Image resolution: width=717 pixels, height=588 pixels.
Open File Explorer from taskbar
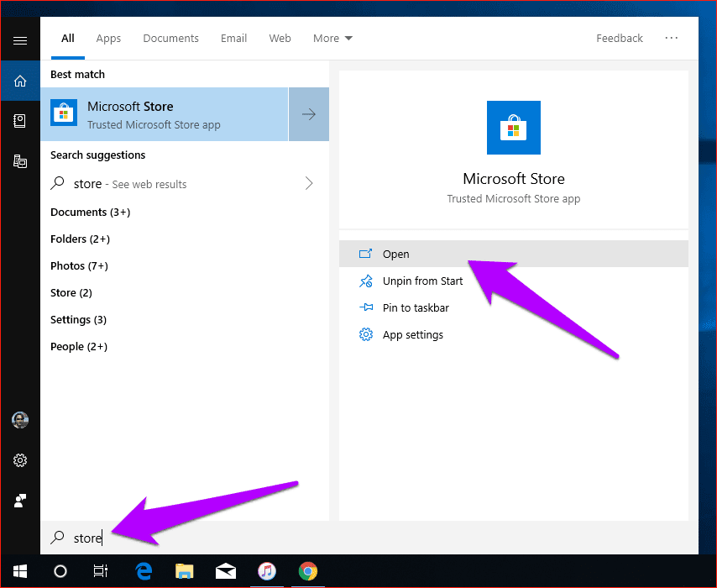click(184, 571)
